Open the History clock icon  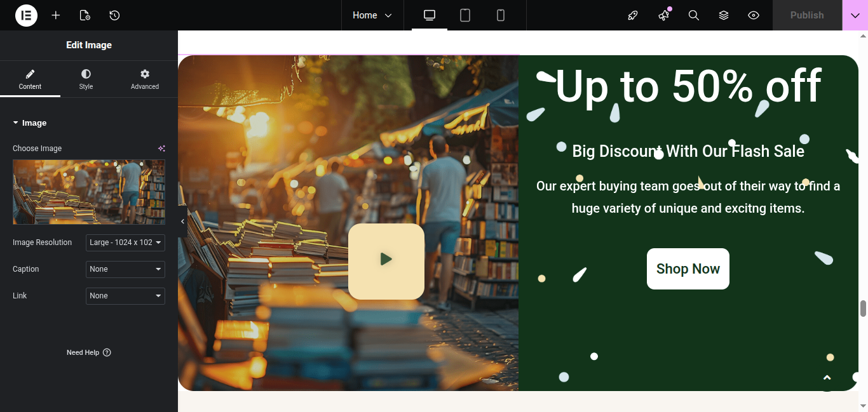[114, 15]
